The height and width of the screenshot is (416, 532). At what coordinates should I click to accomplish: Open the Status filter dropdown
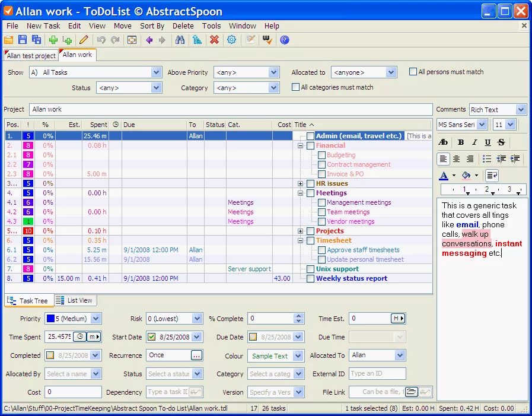click(156, 88)
